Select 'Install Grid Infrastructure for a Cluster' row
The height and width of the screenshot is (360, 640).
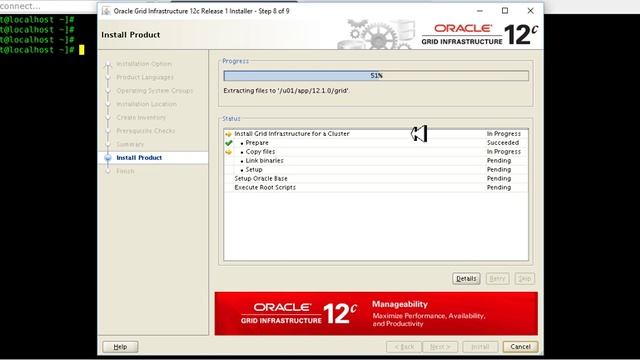pyautogui.click(x=376, y=134)
